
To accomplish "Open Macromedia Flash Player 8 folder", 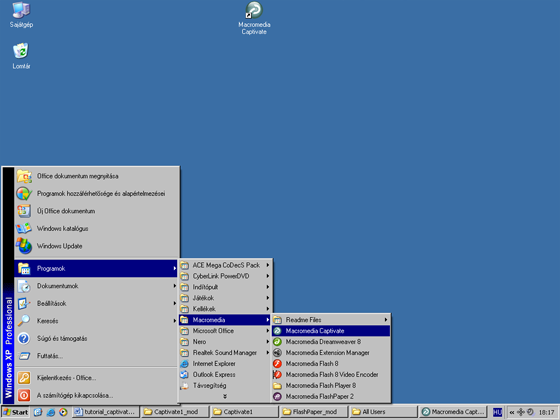I will pyautogui.click(x=331, y=385).
